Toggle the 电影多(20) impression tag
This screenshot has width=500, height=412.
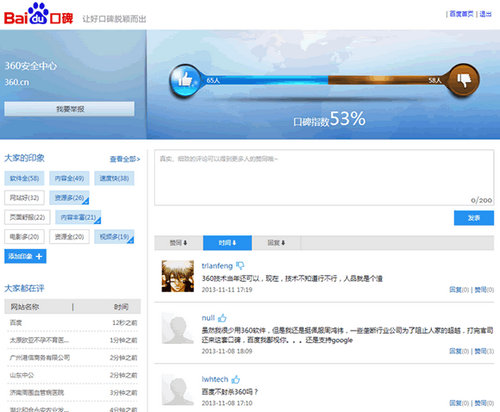(x=24, y=237)
